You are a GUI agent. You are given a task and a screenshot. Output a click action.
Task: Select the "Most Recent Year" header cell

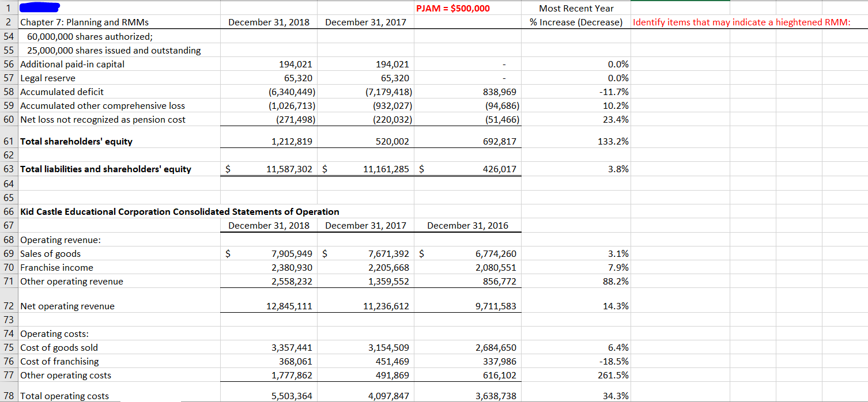pyautogui.click(x=576, y=8)
